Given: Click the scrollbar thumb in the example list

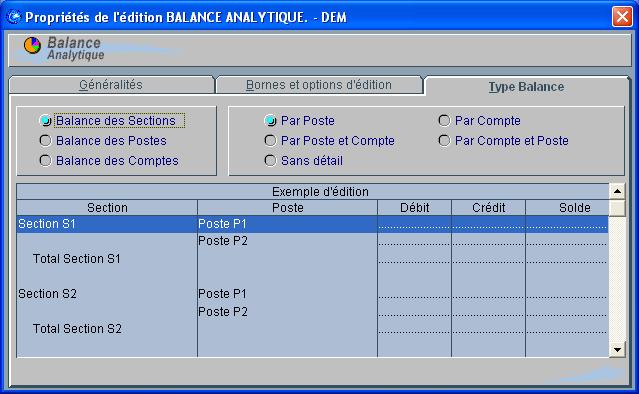Looking at the screenshot, I should (x=617, y=208).
